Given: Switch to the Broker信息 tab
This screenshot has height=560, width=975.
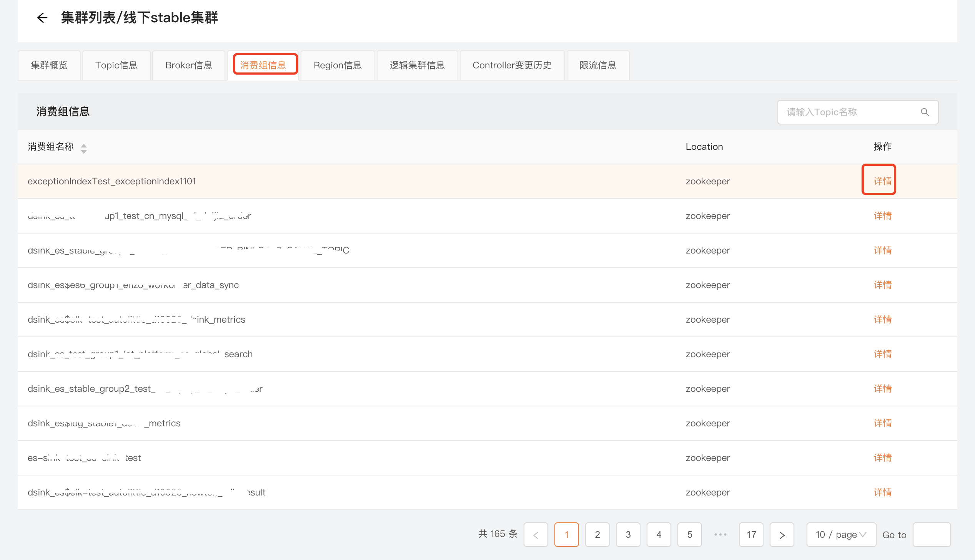Looking at the screenshot, I should point(189,65).
